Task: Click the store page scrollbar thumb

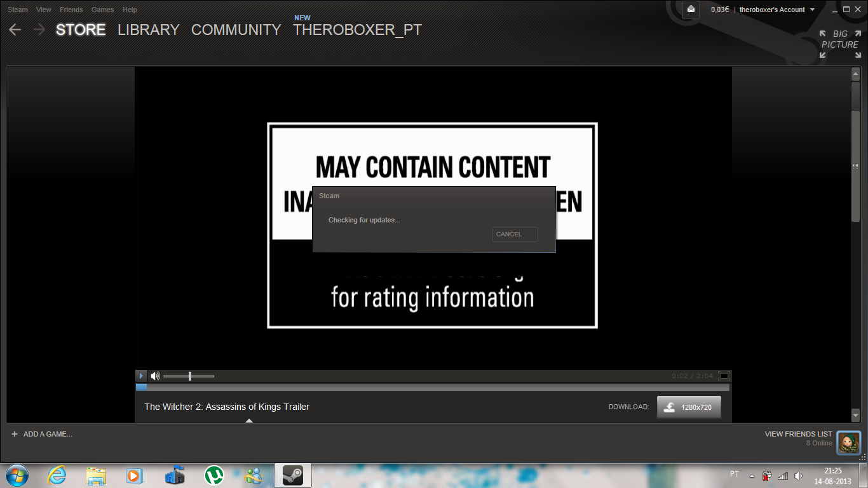Action: (855, 165)
